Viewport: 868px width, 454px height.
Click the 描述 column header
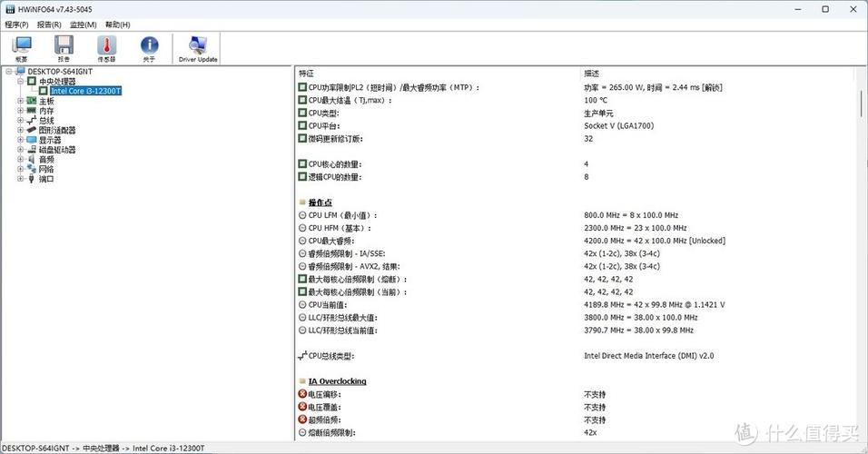pyautogui.click(x=718, y=73)
